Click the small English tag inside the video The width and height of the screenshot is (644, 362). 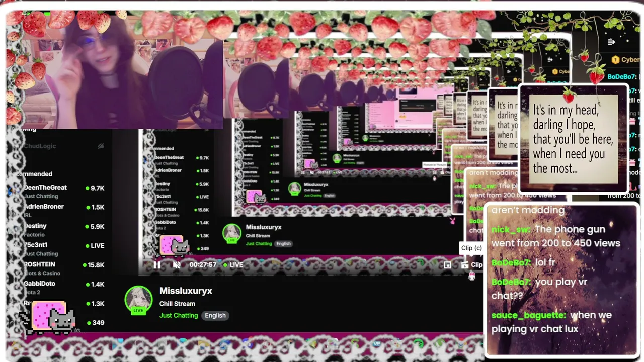coord(283,244)
